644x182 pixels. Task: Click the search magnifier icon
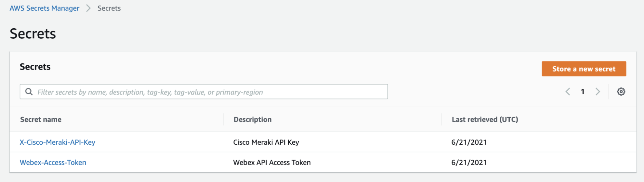pos(29,92)
